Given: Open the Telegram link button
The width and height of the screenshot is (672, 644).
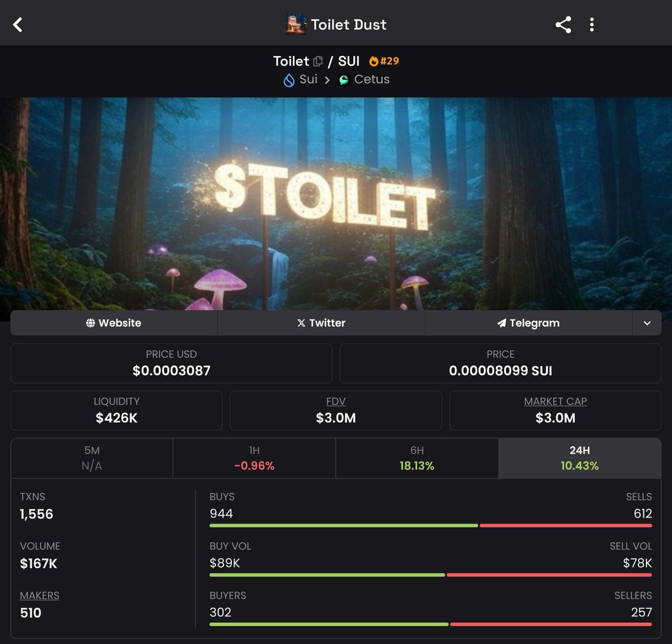Looking at the screenshot, I should (x=529, y=323).
